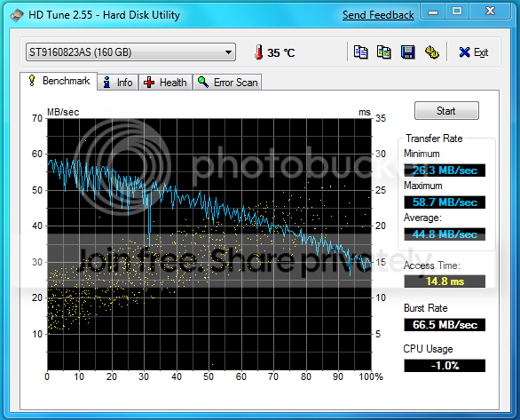Viewport: 520px width, 420px height.
Task: Click the average value 44.8 MB/sec
Action: coord(445,234)
